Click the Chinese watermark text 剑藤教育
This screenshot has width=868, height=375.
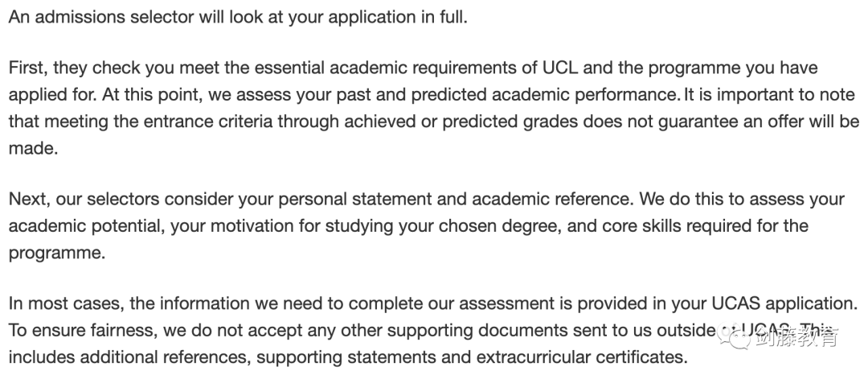point(797,336)
